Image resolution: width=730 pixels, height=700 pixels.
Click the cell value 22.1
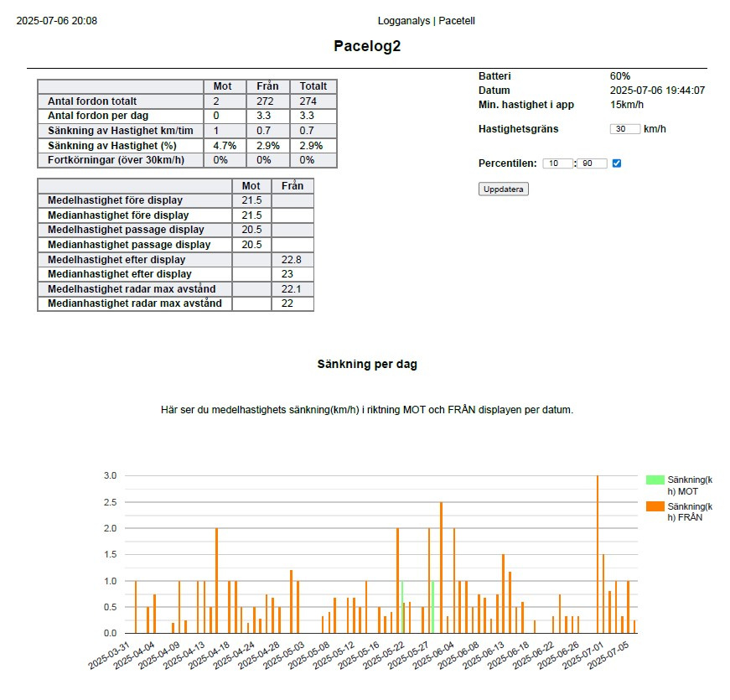point(292,288)
